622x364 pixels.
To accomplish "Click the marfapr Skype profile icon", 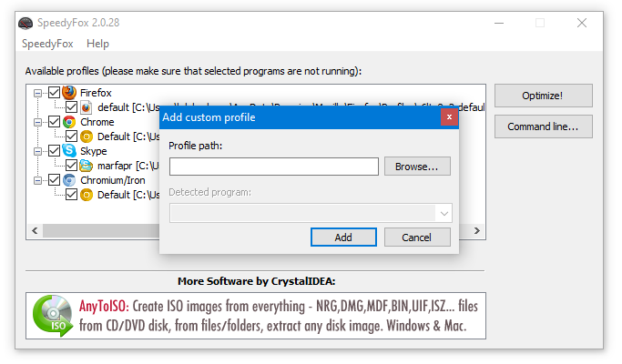I will coord(87,166).
